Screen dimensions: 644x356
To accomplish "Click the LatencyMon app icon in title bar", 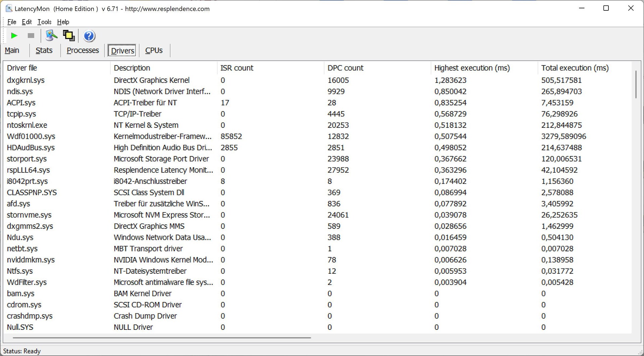I will click(x=9, y=8).
